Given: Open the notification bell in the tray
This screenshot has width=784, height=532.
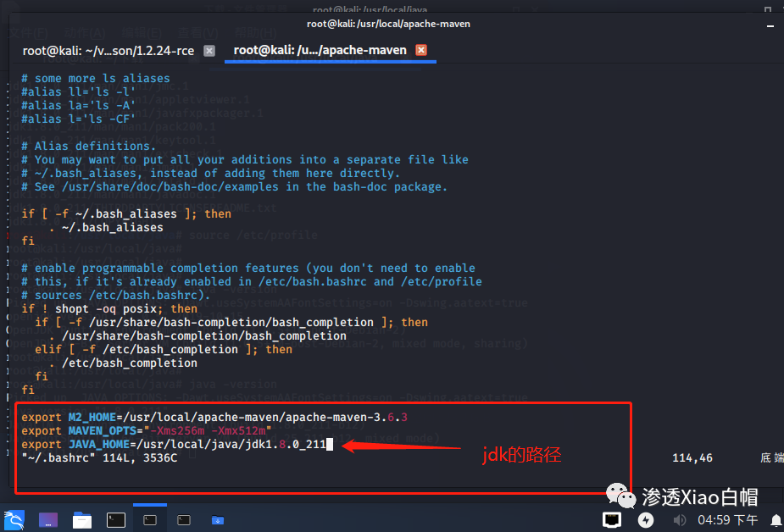Looking at the screenshot, I should pyautogui.click(x=776, y=520).
